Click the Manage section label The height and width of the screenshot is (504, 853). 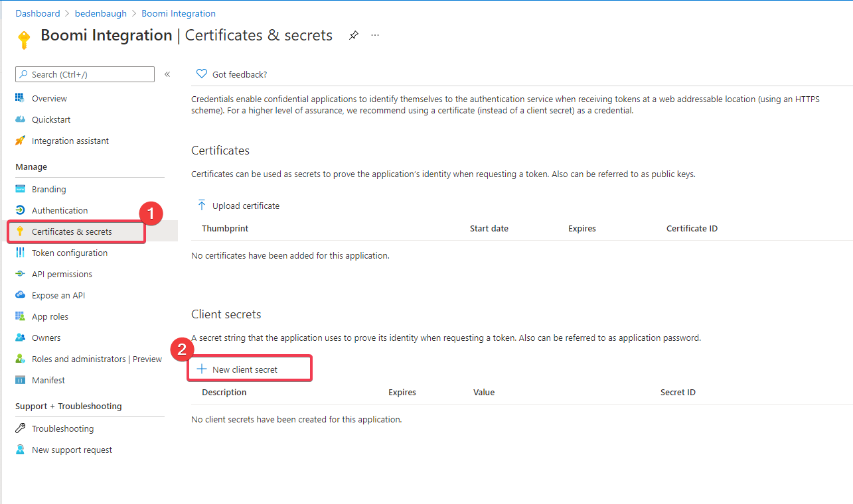pyautogui.click(x=31, y=166)
